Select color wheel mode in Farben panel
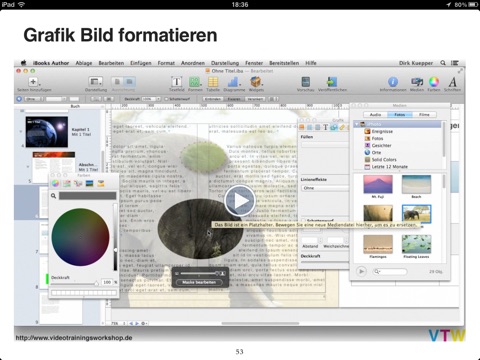This screenshot has height=360, width=480. (55, 183)
